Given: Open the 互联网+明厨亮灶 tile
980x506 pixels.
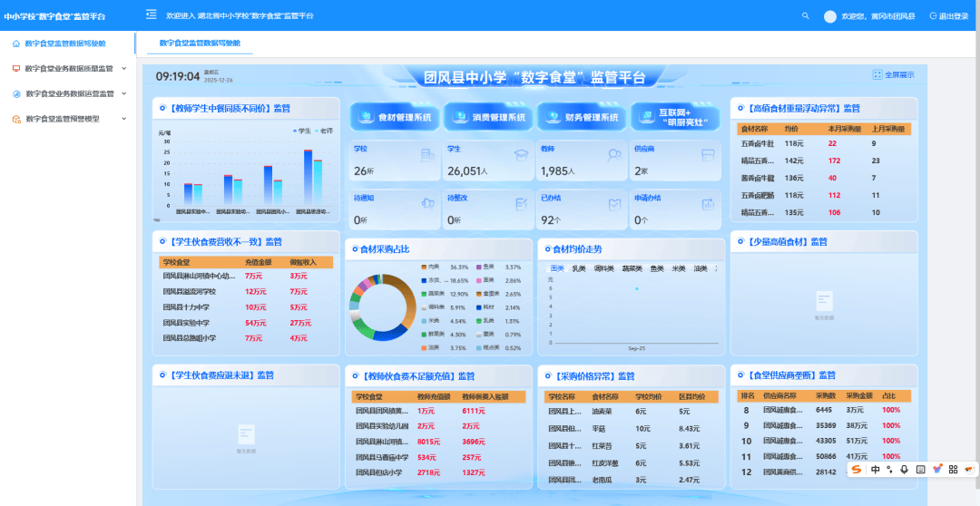Looking at the screenshot, I should [x=675, y=117].
